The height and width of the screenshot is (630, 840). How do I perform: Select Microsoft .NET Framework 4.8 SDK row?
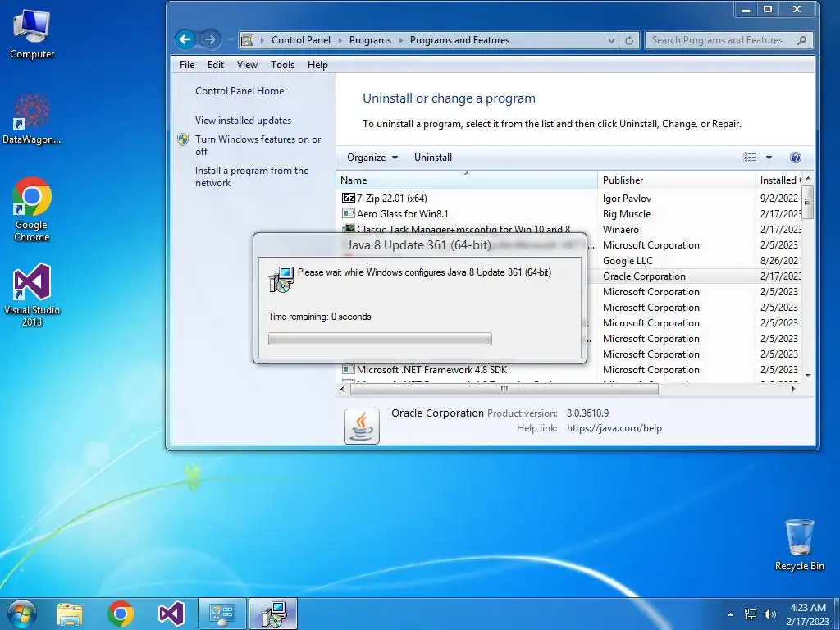(x=568, y=370)
